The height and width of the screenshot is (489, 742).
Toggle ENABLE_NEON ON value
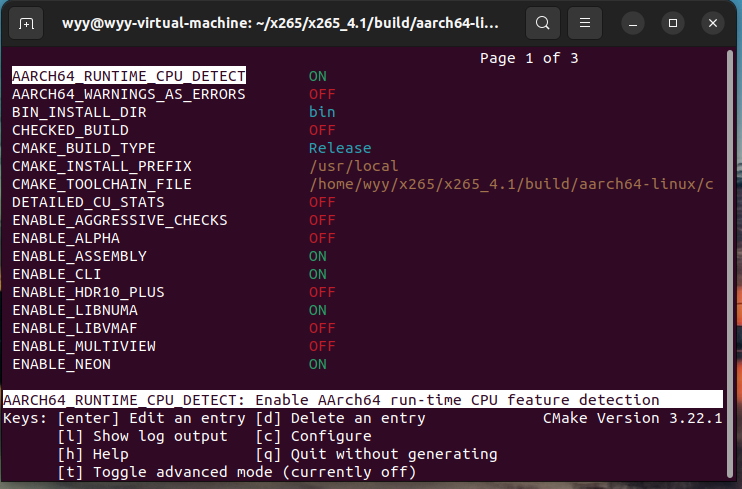pos(317,364)
